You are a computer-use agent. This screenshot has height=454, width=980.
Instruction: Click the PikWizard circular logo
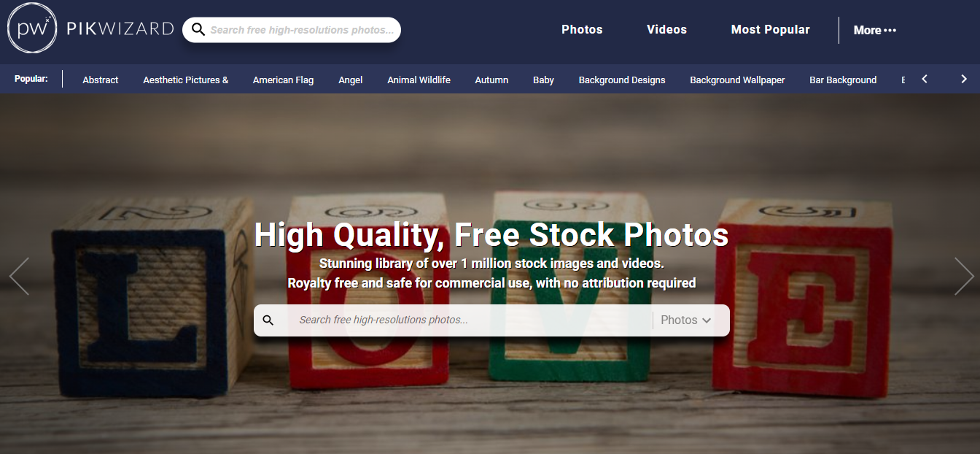(x=31, y=29)
